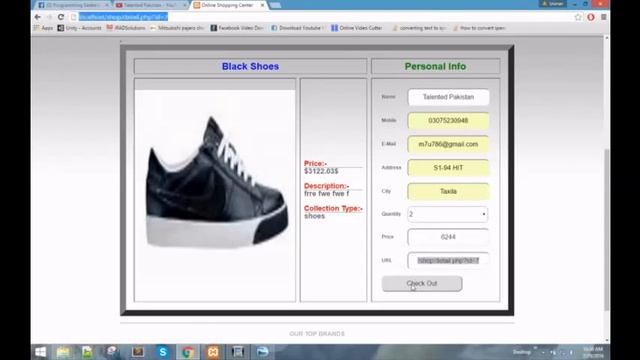Open File Explorer from the taskbar
The image size is (640, 360).
point(63,352)
